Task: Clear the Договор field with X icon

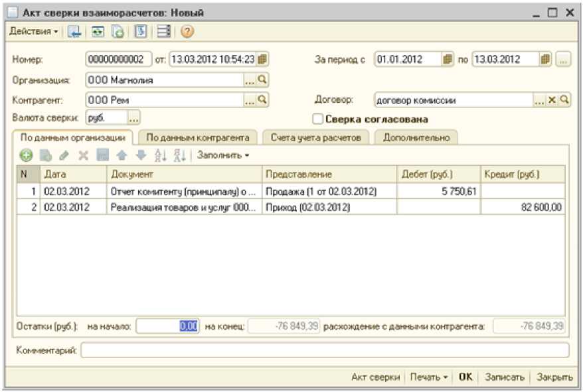Action: click(552, 100)
